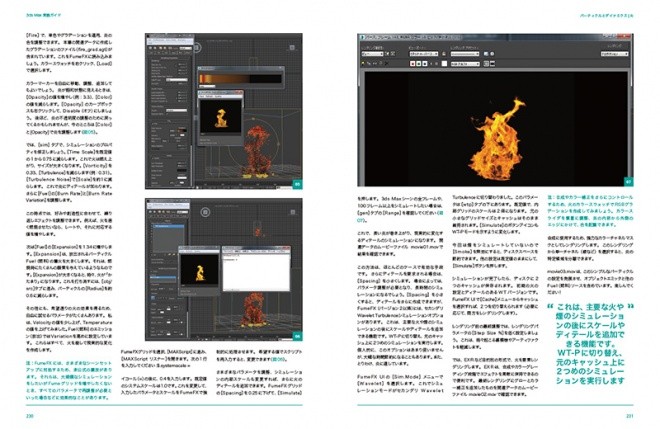The width and height of the screenshot is (660, 429).
Task: Click the Copy Image icon in render window
Action: (369, 64)
